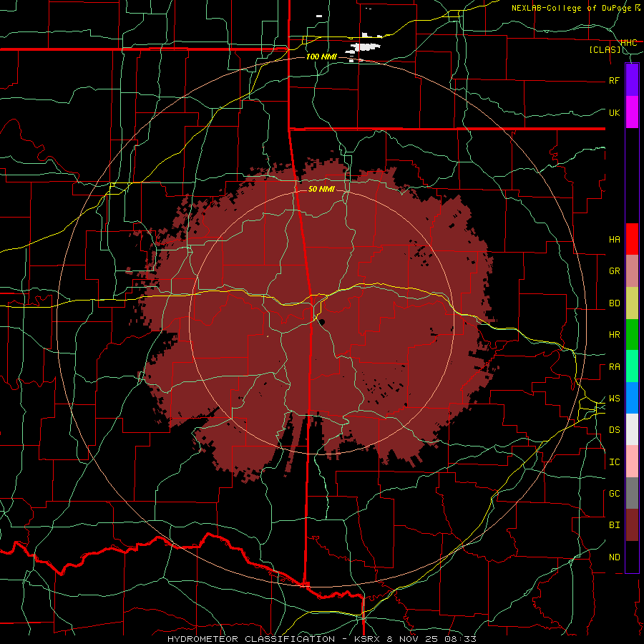
Task: Click the UK magenta legend color swatch
Action: 632,112
